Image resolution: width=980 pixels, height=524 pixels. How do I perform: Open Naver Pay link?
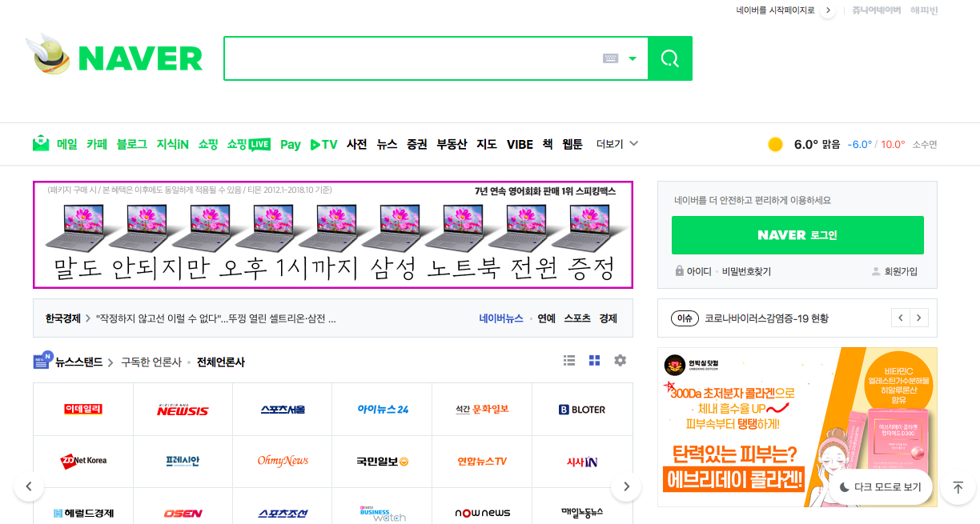click(x=290, y=145)
